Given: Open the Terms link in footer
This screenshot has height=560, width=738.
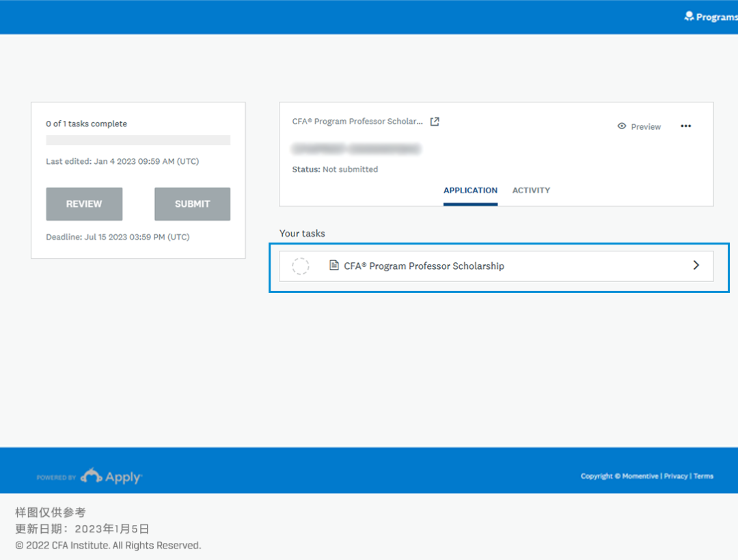Looking at the screenshot, I should (x=703, y=476).
